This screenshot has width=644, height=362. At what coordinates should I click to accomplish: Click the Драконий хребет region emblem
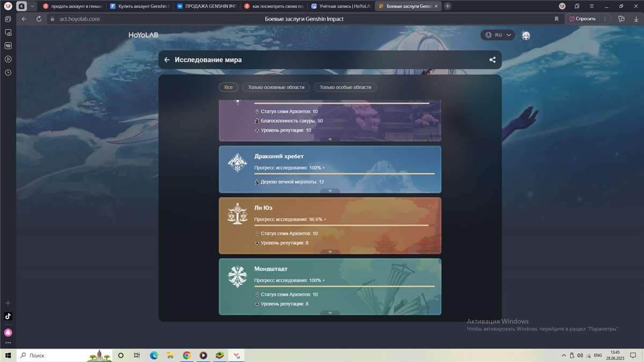[x=237, y=163]
